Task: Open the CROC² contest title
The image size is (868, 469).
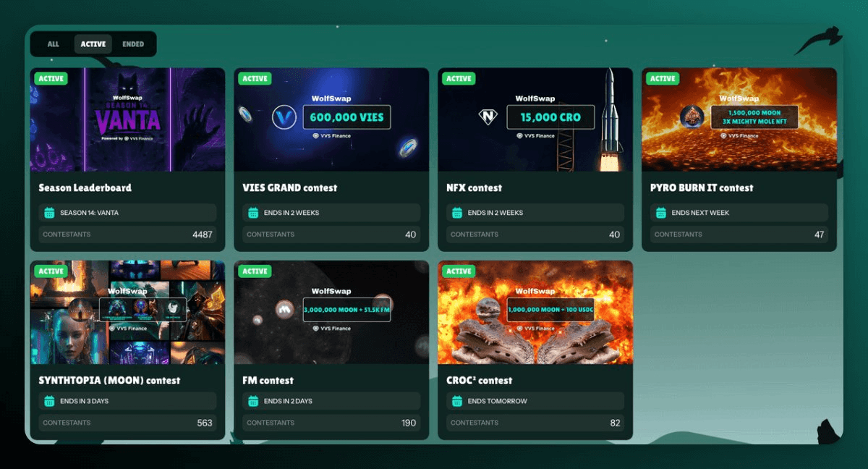Action: [480, 380]
